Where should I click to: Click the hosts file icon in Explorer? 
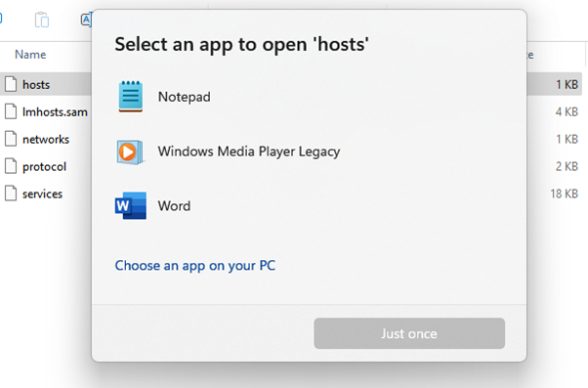(x=11, y=84)
